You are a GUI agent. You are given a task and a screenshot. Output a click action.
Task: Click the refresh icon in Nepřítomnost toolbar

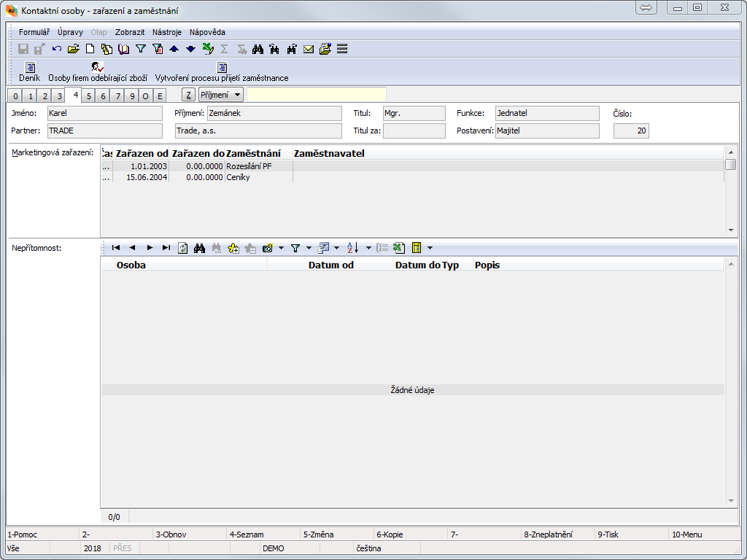pos(182,248)
